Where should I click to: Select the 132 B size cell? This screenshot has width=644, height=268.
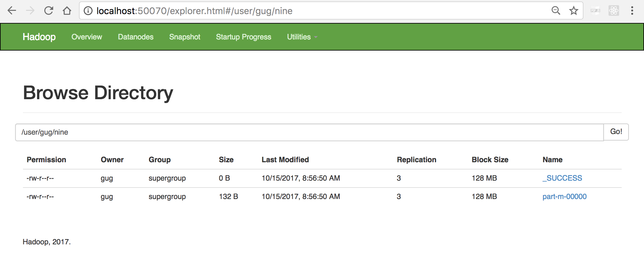click(228, 197)
